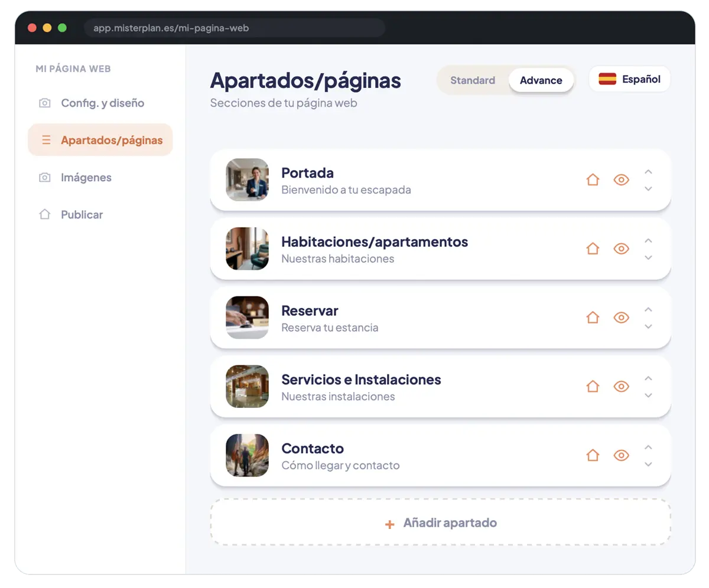
Task: Move Contacto up with chevron
Action: (x=648, y=447)
